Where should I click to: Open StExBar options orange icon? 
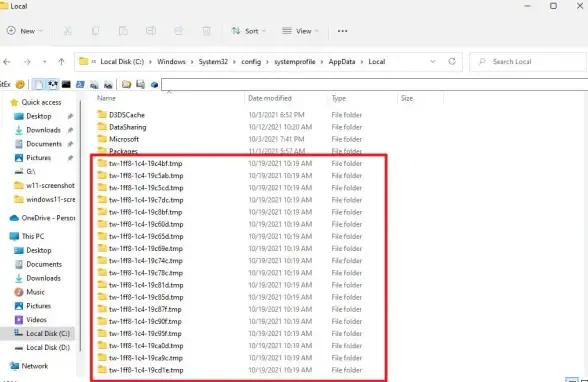20,84
